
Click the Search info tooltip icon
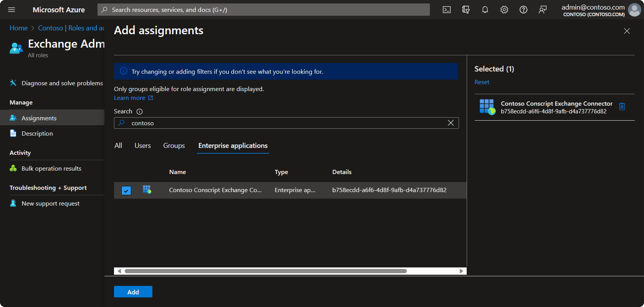point(140,111)
